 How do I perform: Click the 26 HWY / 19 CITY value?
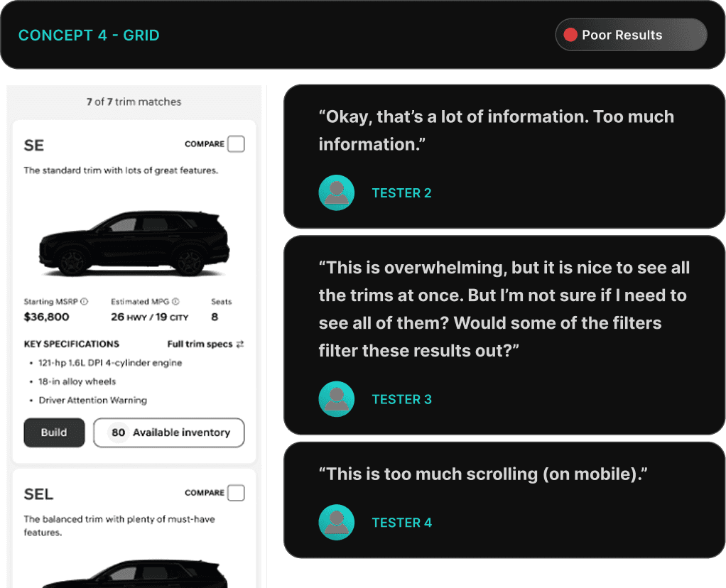[x=150, y=317]
